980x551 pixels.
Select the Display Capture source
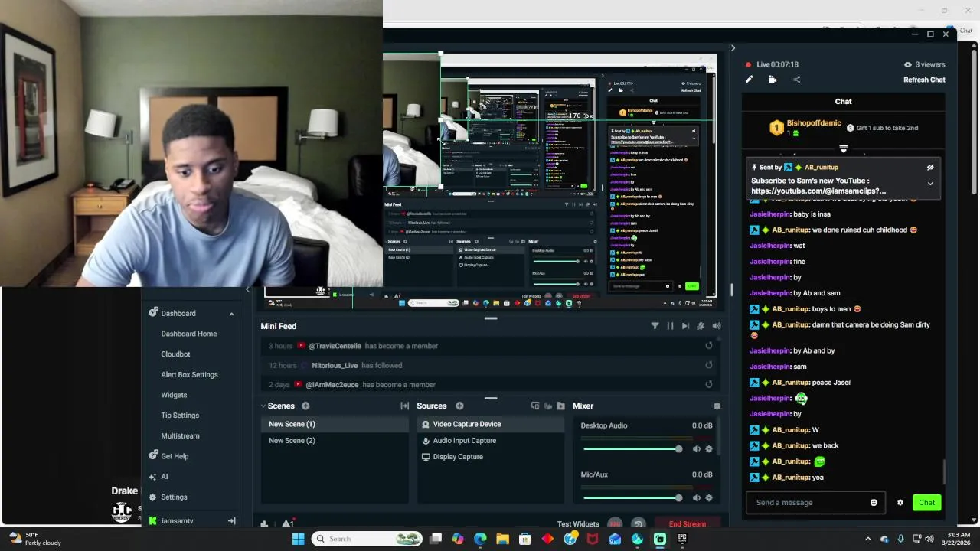490,457
